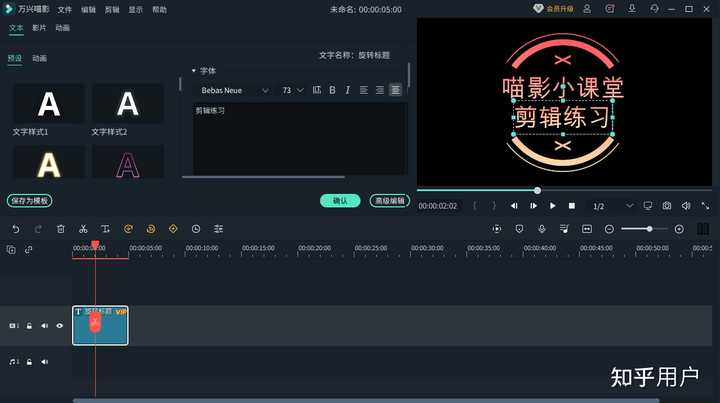Toggle the link clips icon beside the ruler
The image size is (720, 403).
[28, 250]
